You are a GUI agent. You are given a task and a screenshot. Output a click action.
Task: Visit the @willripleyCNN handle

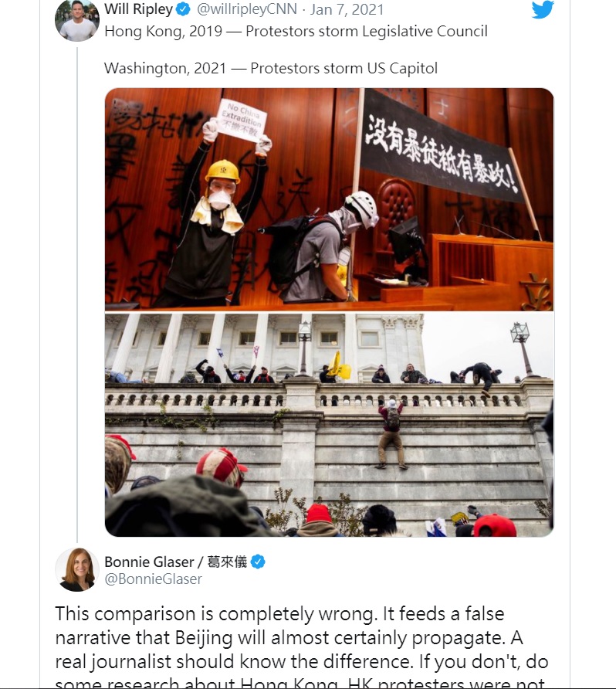[x=247, y=9]
